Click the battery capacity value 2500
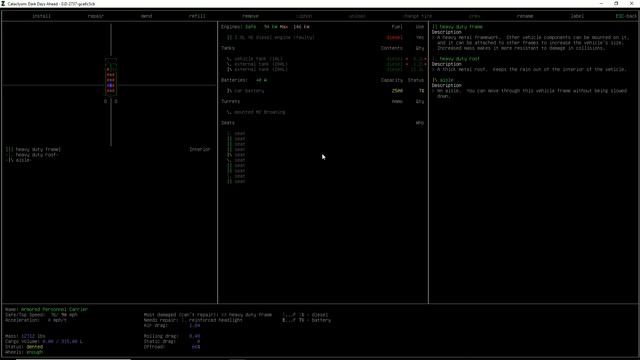The height and width of the screenshot is (360, 640). [x=397, y=91]
